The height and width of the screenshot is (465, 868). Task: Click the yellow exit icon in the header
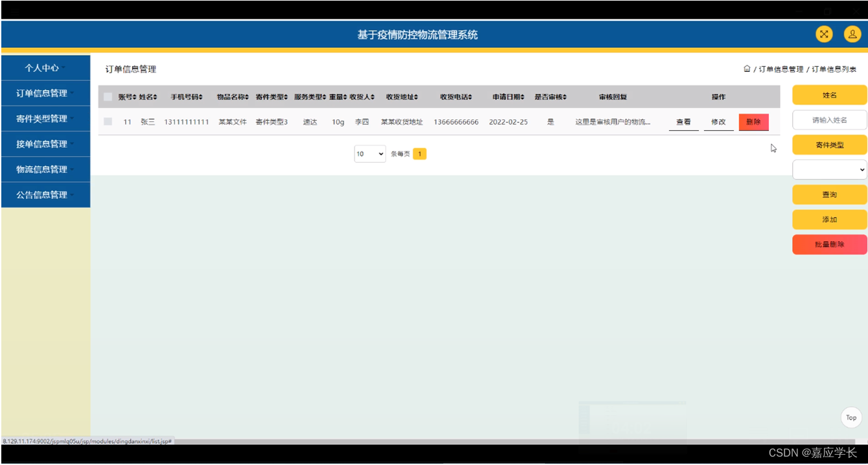click(x=824, y=34)
